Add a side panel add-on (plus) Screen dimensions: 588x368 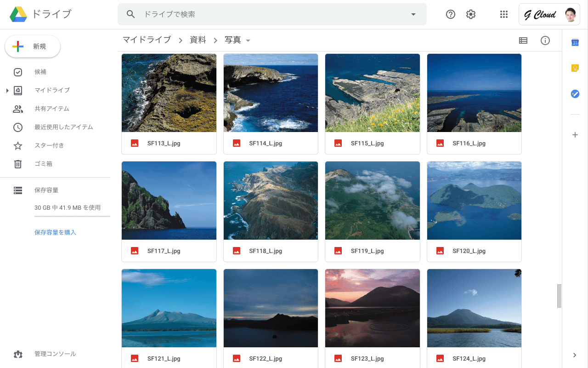pyautogui.click(x=575, y=135)
